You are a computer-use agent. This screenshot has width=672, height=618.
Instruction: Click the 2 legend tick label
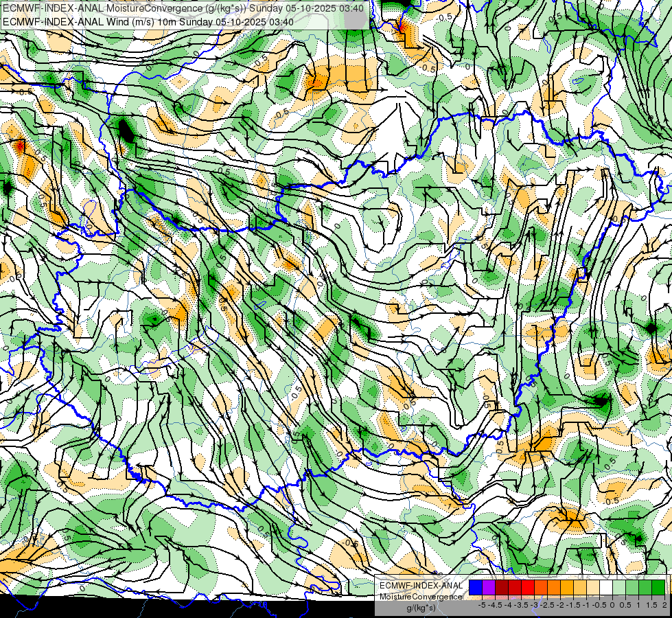tap(664, 605)
